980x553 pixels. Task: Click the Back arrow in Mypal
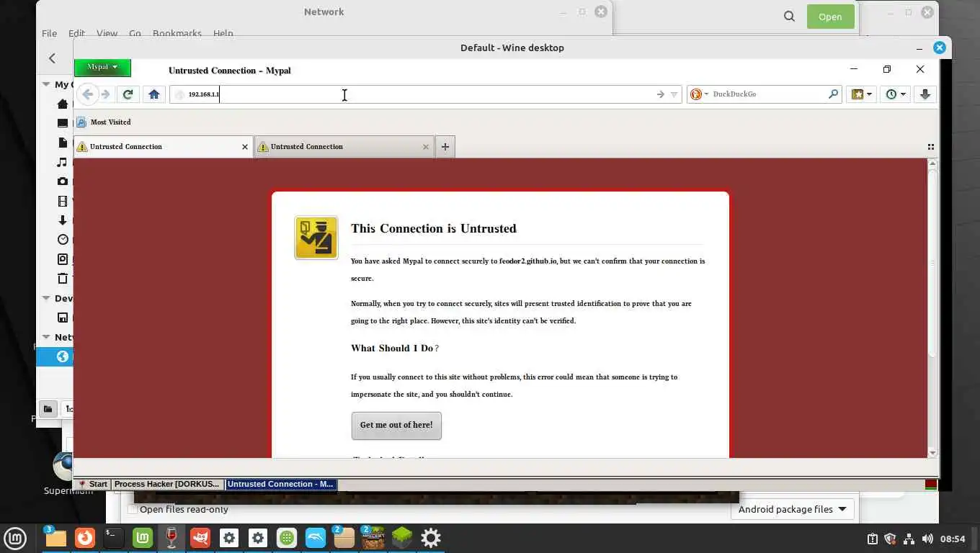coord(87,94)
